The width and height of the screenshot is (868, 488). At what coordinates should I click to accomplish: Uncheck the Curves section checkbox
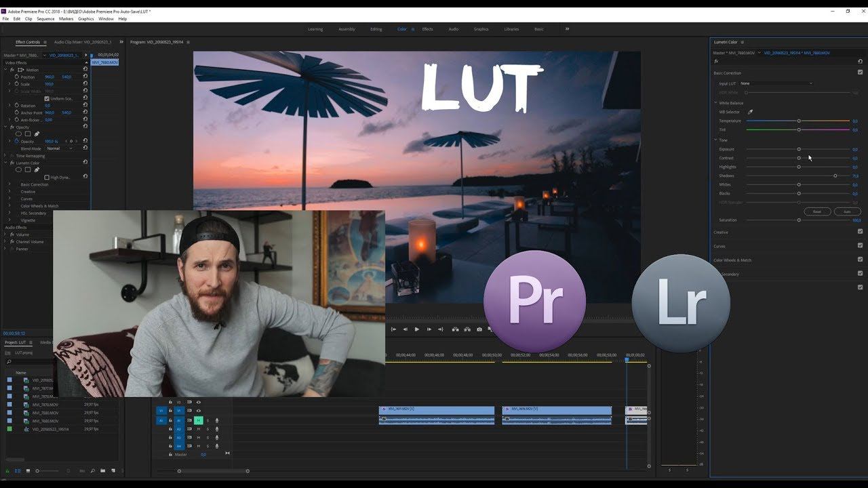tap(860, 246)
